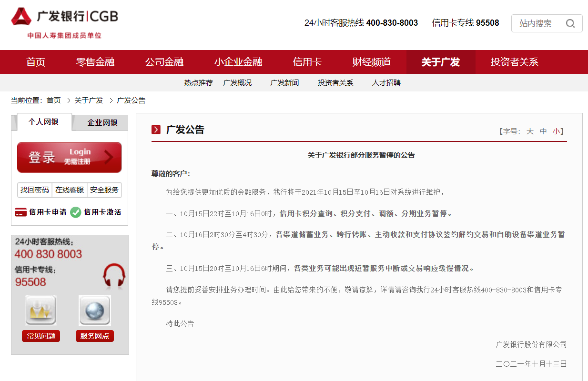Screen dimensions: 588x381
Task: Go to 投资者关系 submenu link
Action: [x=335, y=83]
